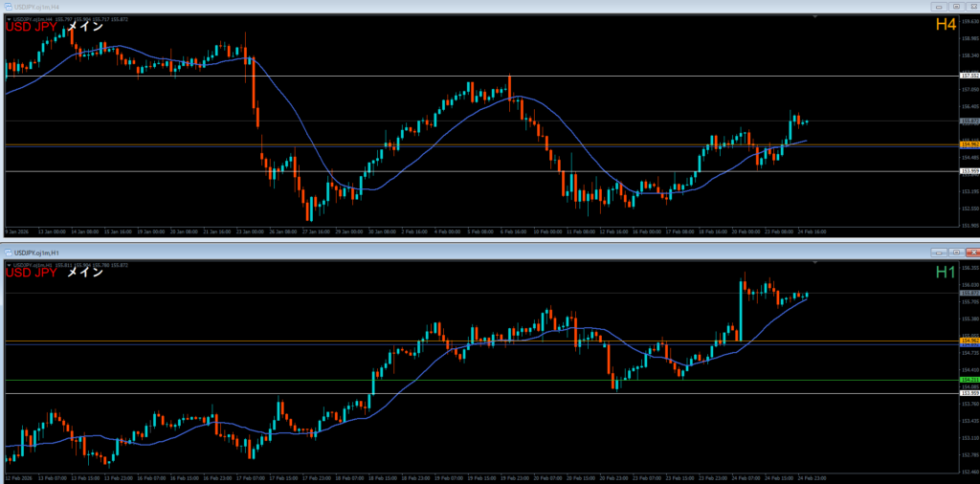Select the 153.959 price label on H1 chart
Image resolution: width=980 pixels, height=484 pixels.
coord(969,393)
